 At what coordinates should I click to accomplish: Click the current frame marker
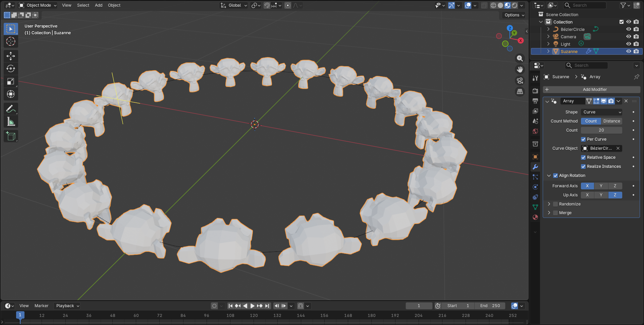click(x=20, y=315)
